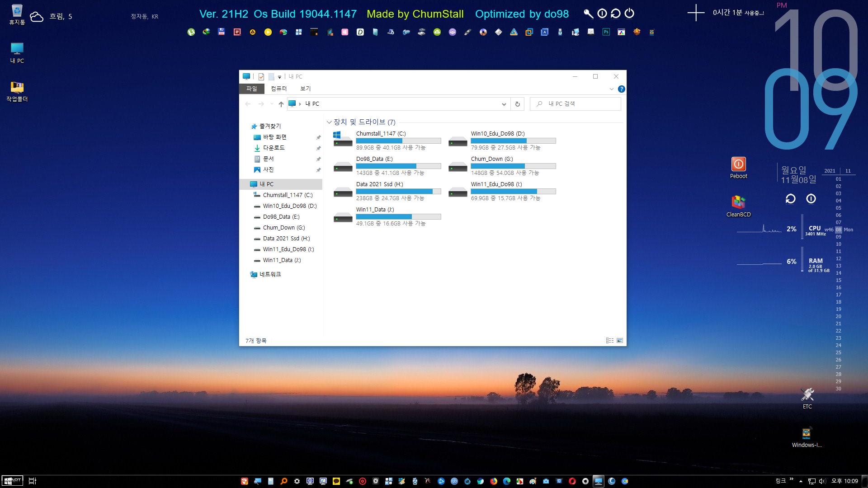Select the 내 PC desktop icon
Screen dimensions: 868x488
click(17, 53)
